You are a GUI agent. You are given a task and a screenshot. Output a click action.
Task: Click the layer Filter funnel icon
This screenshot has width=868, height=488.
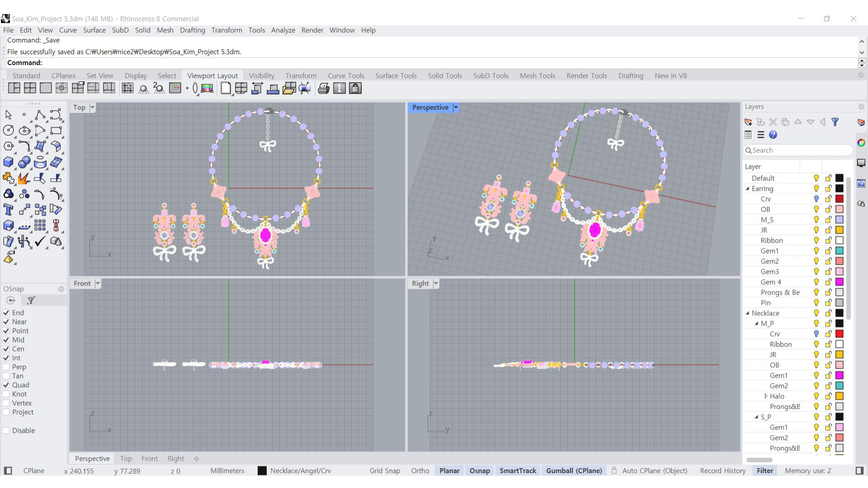tap(835, 122)
